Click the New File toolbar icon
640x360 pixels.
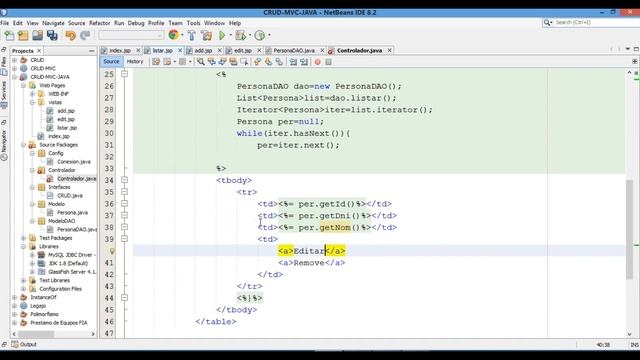pos(9,36)
